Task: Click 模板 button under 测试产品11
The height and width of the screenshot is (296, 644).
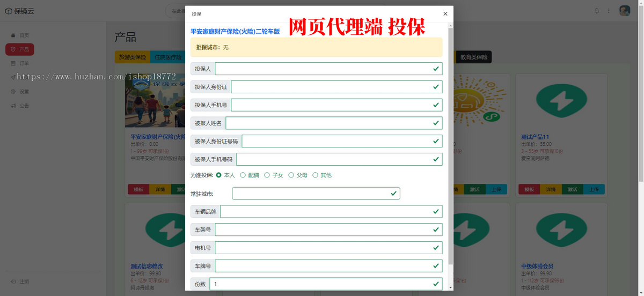Action: [529, 189]
